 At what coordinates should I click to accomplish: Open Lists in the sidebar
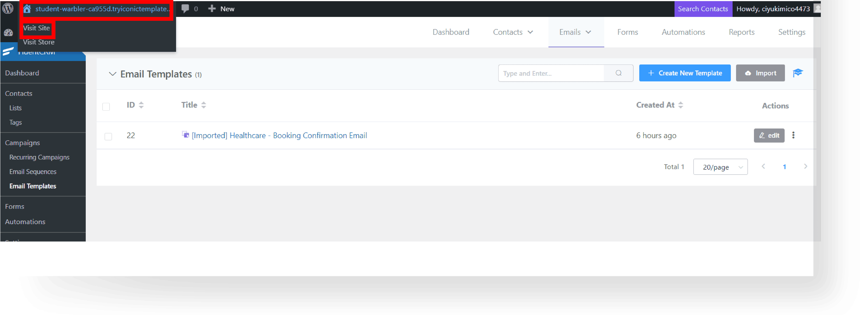point(16,108)
